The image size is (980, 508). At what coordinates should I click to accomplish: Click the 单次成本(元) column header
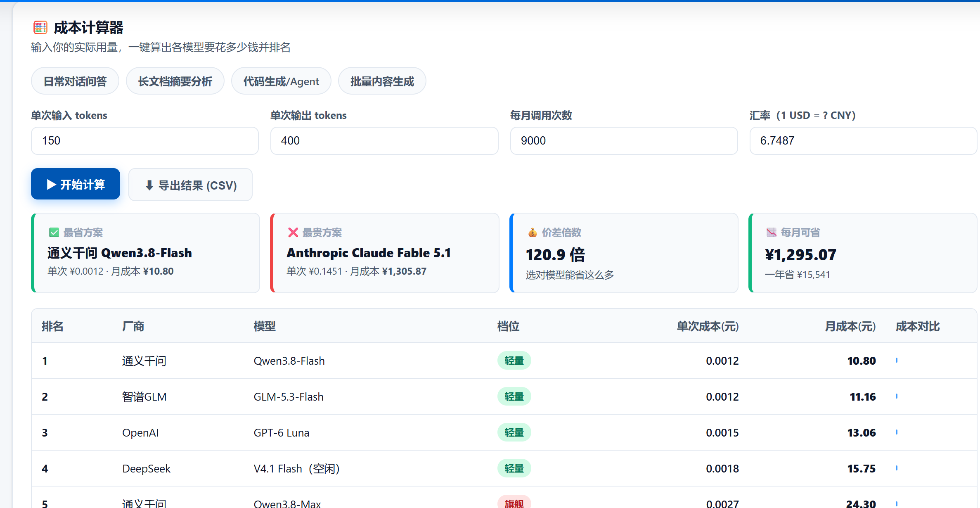(x=708, y=326)
